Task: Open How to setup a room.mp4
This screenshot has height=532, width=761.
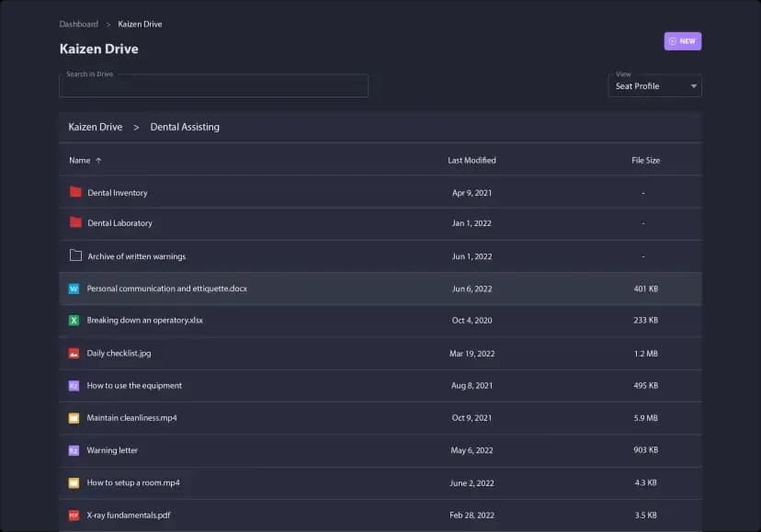Action: pos(133,482)
